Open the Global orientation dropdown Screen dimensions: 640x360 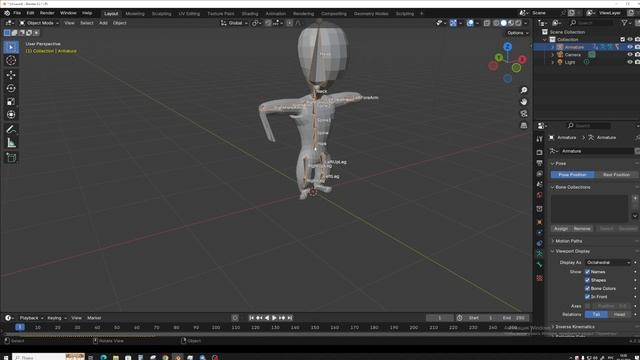pos(234,23)
